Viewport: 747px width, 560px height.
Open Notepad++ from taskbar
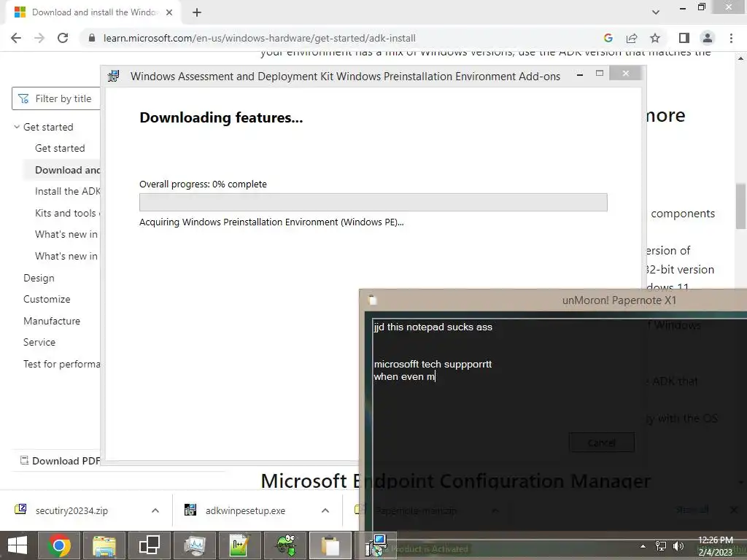[239, 545]
